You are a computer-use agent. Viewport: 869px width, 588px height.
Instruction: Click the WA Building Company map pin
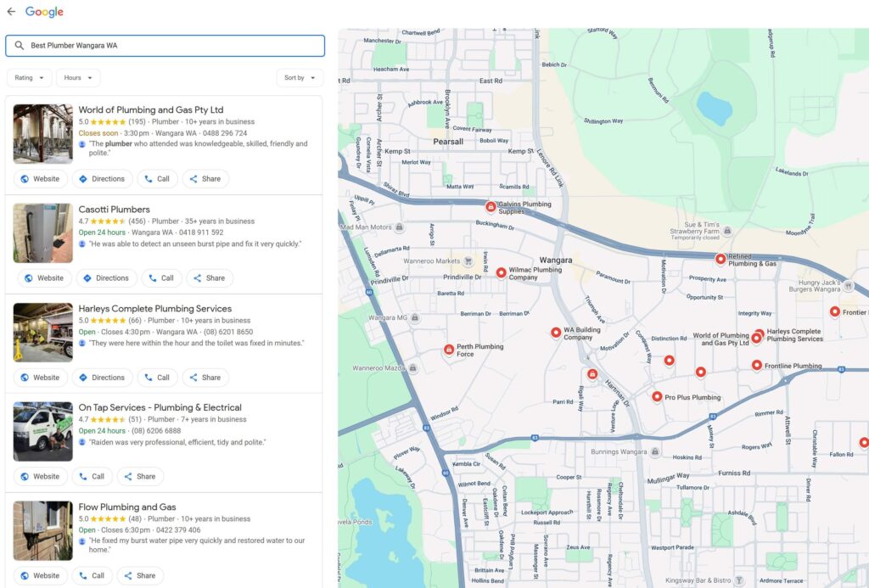pos(556,333)
